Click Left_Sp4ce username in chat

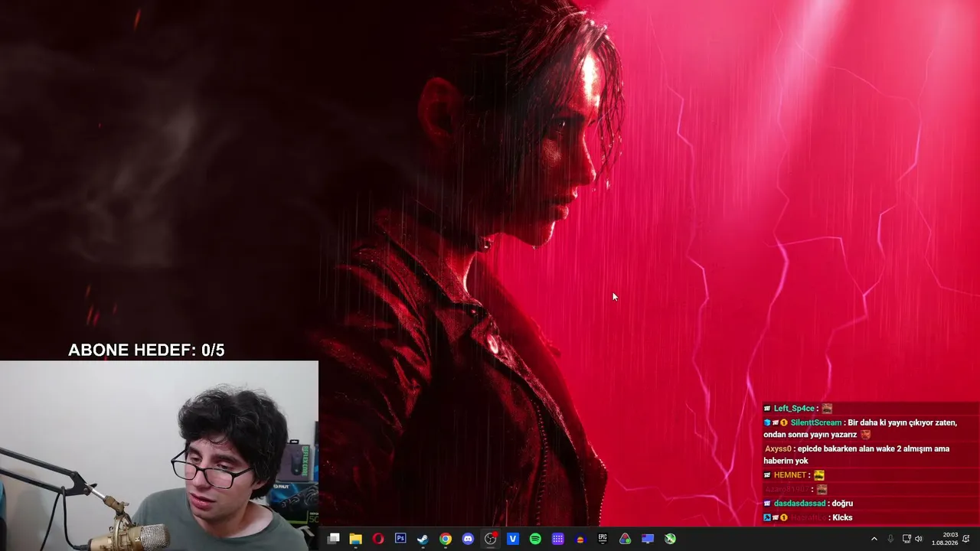coord(794,409)
